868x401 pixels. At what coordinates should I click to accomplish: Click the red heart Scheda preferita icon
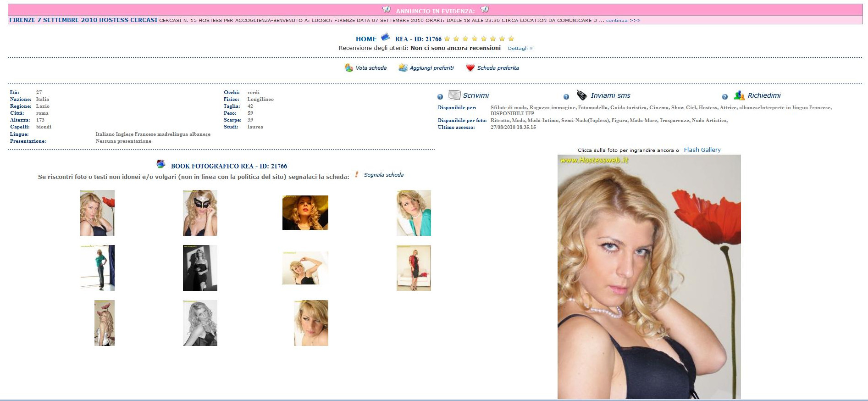click(470, 68)
